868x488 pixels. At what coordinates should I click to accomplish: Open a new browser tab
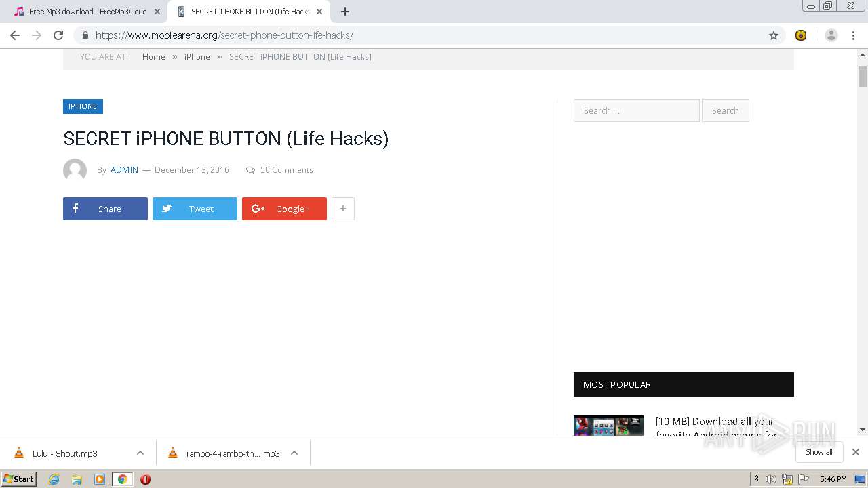tap(345, 12)
